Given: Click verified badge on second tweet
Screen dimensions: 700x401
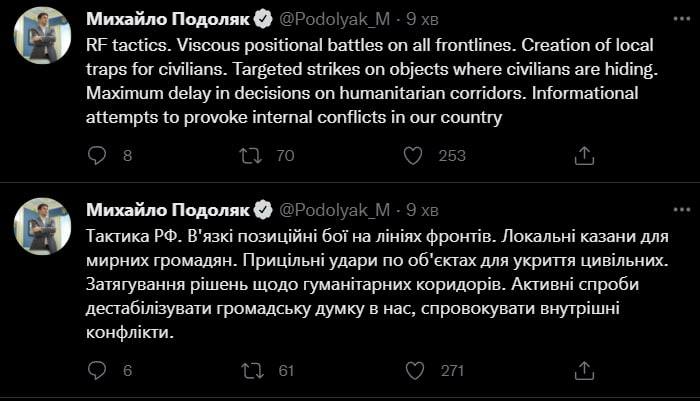Looking at the screenshot, I should [263, 209].
